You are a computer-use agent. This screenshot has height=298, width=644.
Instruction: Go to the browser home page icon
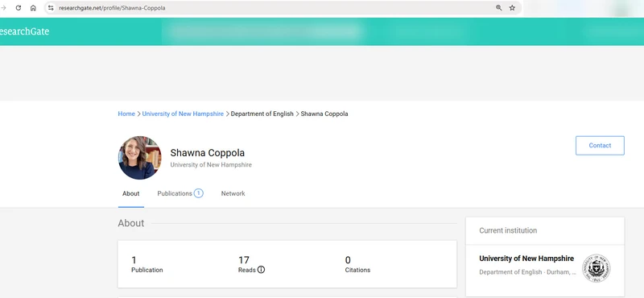33,8
